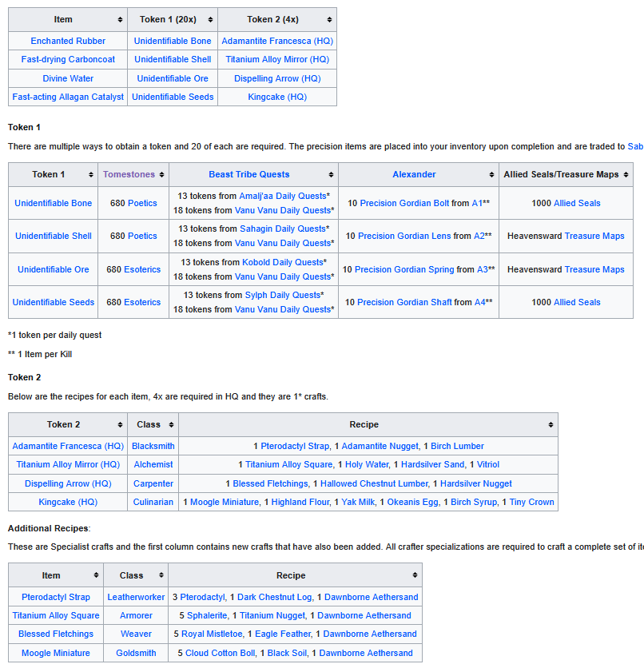
Task: Open the Tiny Crown link
Action: tap(531, 503)
